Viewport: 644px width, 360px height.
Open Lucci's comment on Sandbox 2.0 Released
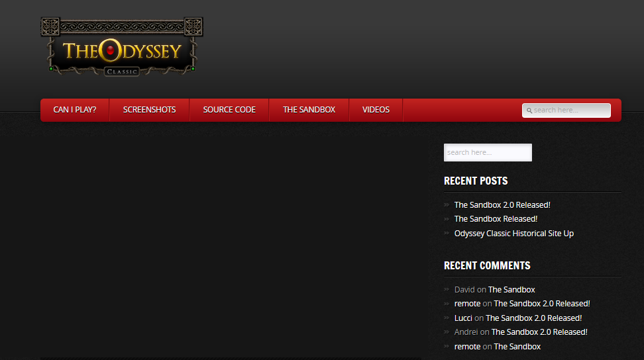533,318
